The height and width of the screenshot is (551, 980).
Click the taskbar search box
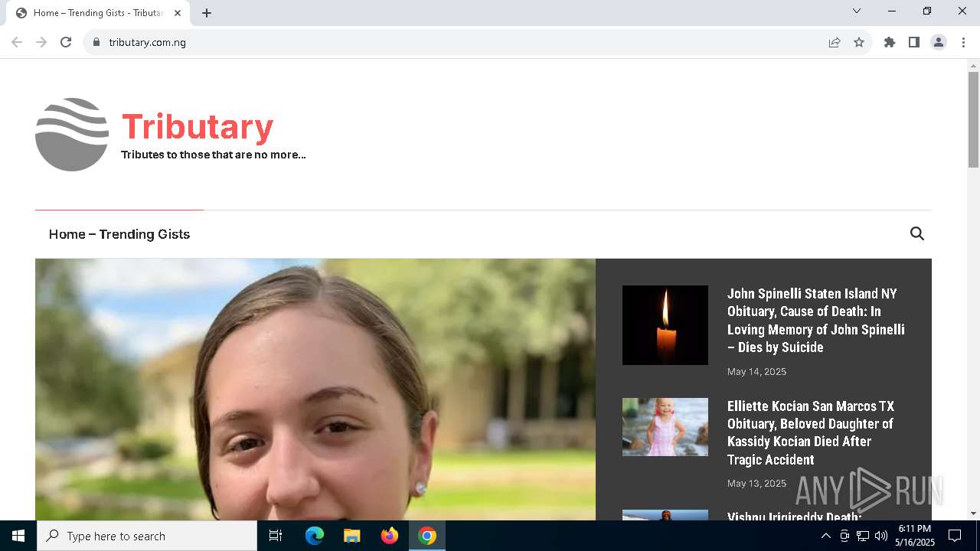pyautogui.click(x=147, y=536)
